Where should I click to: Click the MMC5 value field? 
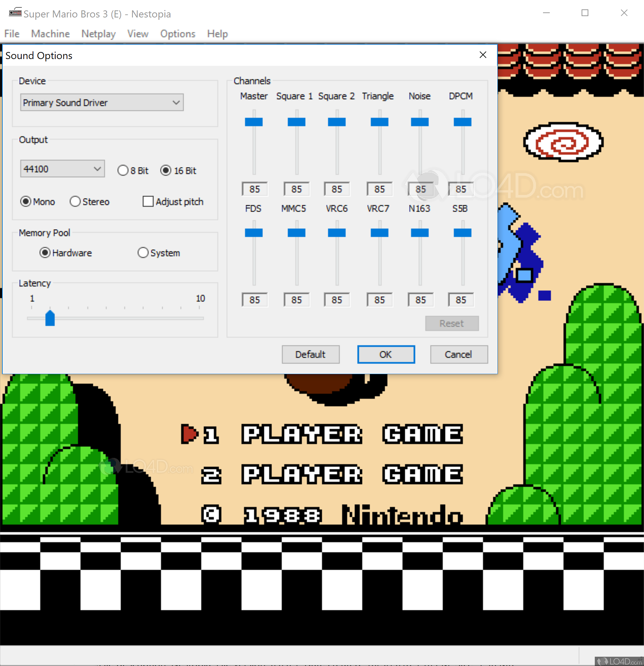[x=297, y=300]
